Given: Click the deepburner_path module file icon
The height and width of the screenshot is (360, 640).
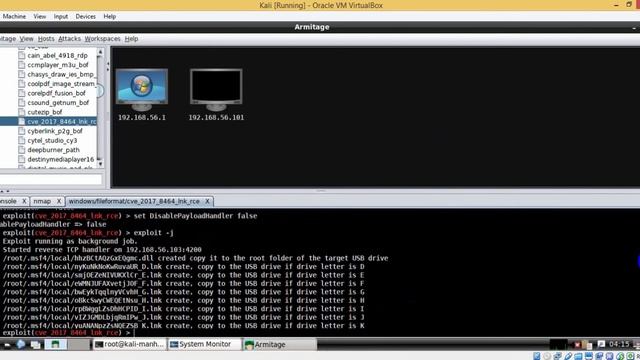Looking at the screenshot, I should pos(22,150).
